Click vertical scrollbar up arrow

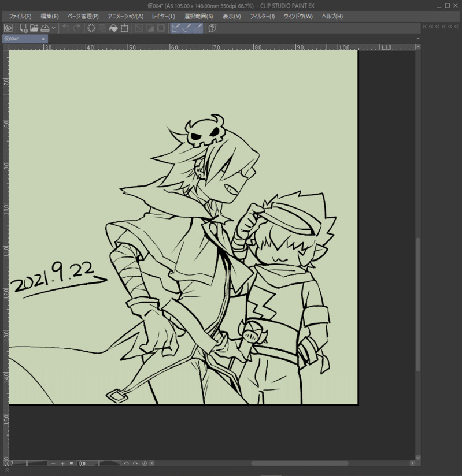coord(418,47)
